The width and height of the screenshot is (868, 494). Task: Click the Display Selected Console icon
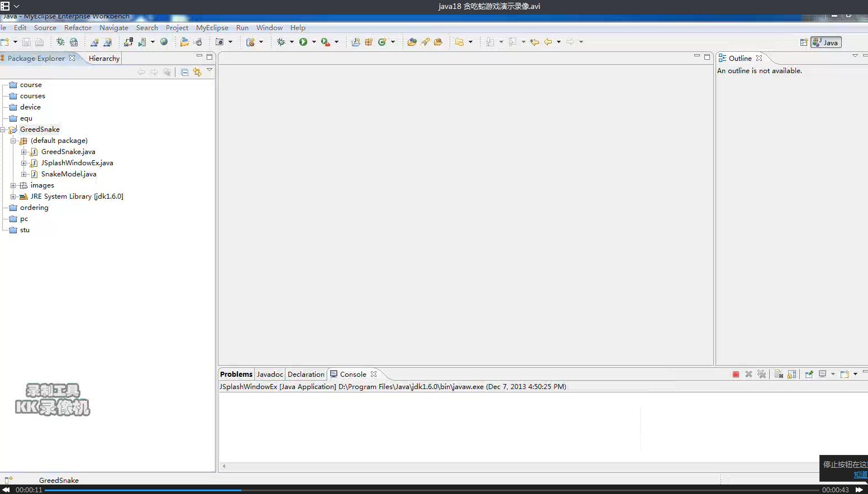822,375
